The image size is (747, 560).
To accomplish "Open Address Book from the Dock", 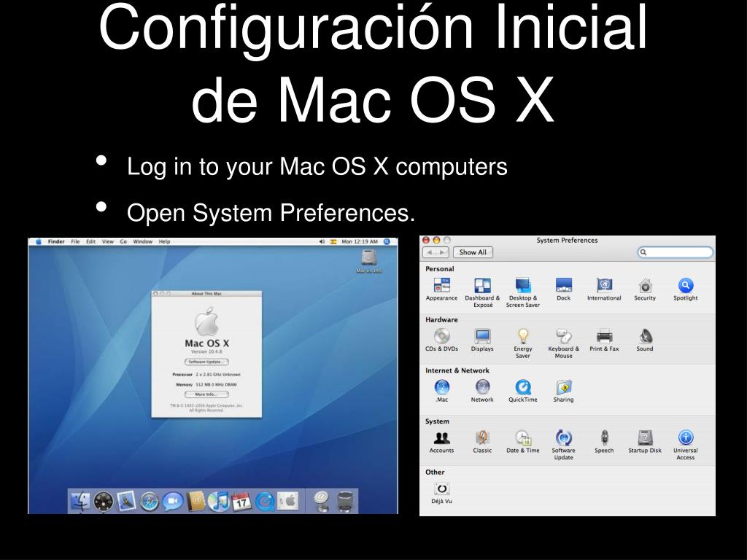I will coord(196,502).
